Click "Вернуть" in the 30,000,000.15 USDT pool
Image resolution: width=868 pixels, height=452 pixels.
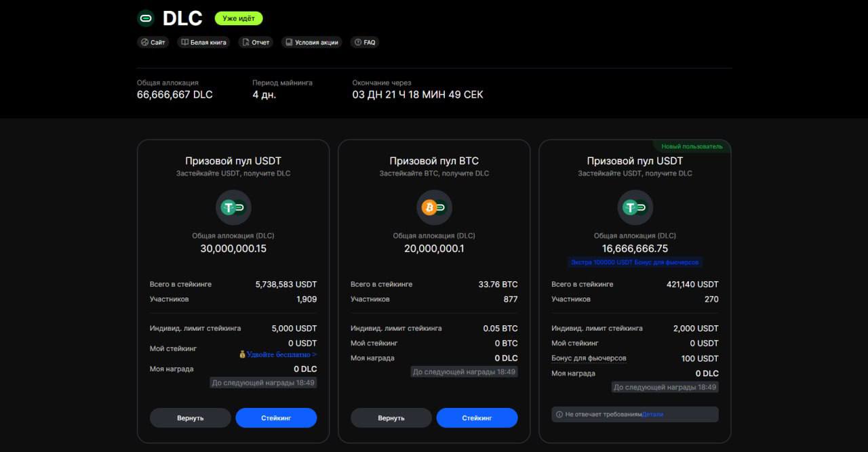[191, 418]
